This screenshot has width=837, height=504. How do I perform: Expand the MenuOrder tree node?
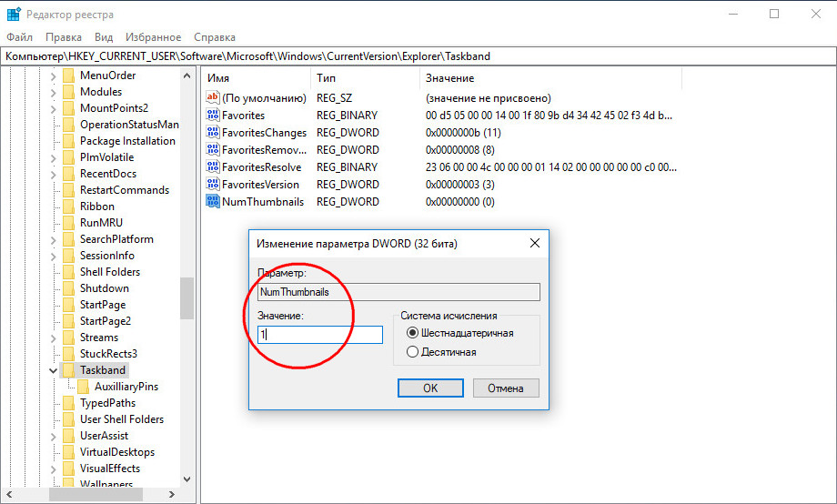tap(53, 76)
